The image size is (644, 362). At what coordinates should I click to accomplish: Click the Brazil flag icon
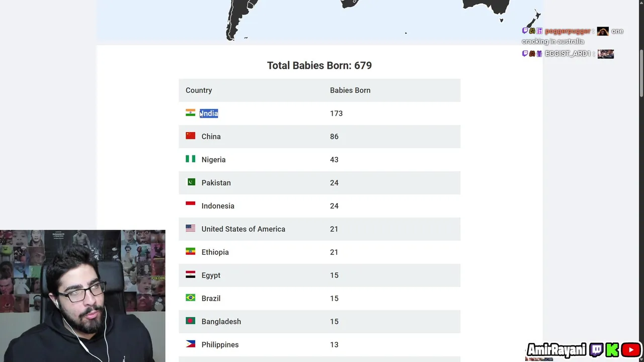coord(190,298)
